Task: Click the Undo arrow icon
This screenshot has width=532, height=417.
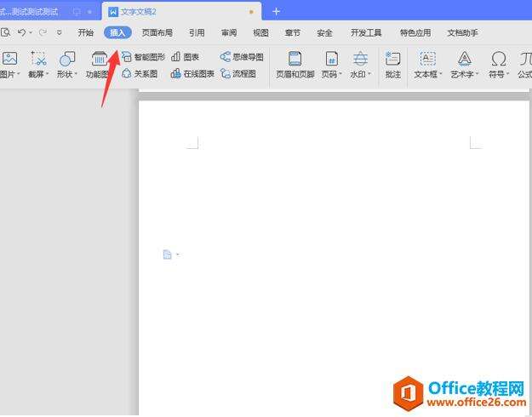Action: pyautogui.click(x=22, y=32)
